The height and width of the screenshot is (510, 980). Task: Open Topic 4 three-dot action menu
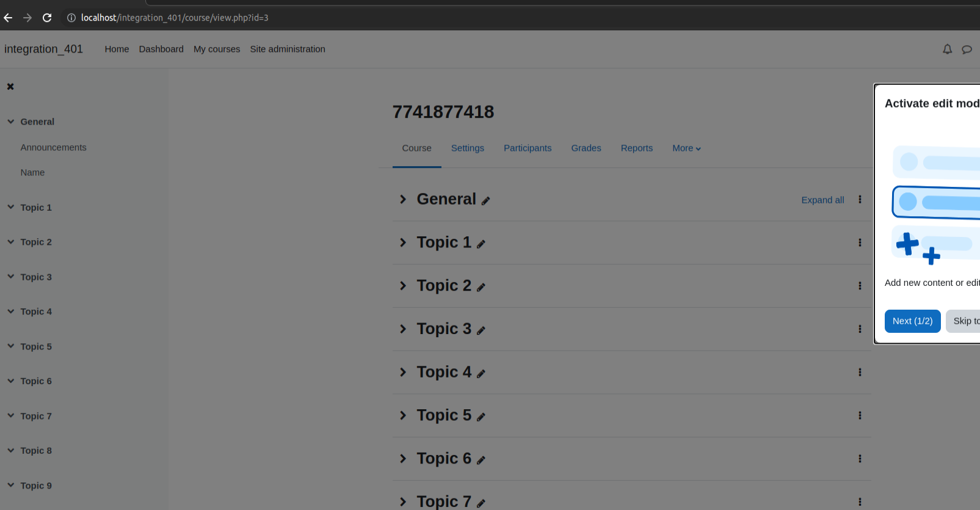pyautogui.click(x=860, y=372)
